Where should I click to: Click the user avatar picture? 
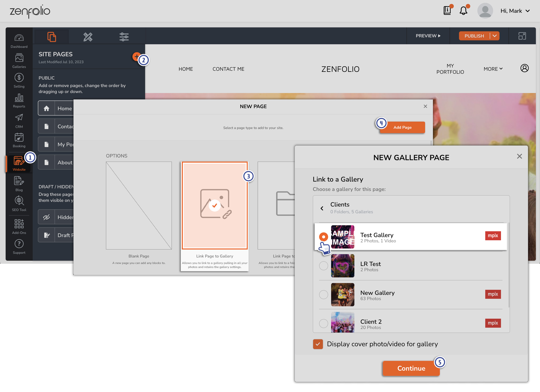[485, 11]
